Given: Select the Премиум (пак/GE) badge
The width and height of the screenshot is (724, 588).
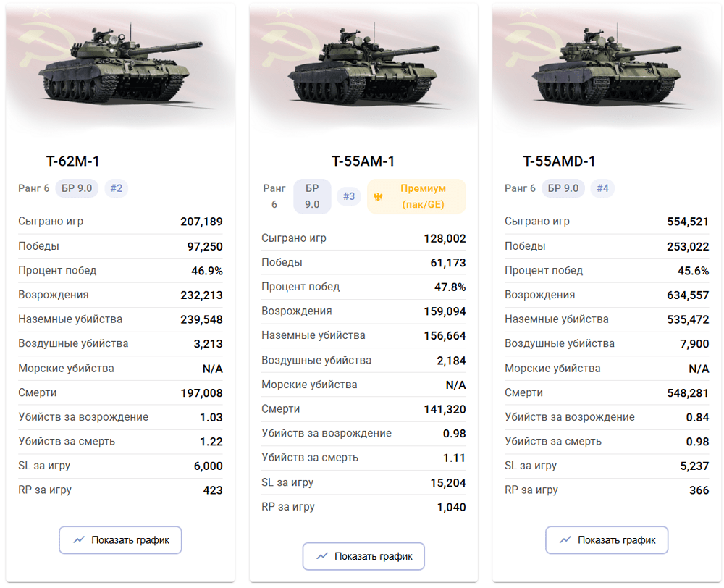Looking at the screenshot, I should 416,196.
